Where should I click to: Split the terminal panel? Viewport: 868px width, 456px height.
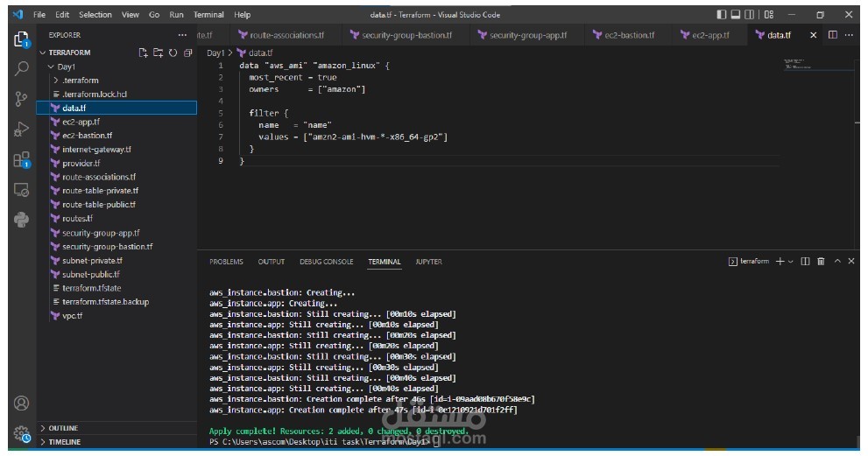(x=806, y=261)
